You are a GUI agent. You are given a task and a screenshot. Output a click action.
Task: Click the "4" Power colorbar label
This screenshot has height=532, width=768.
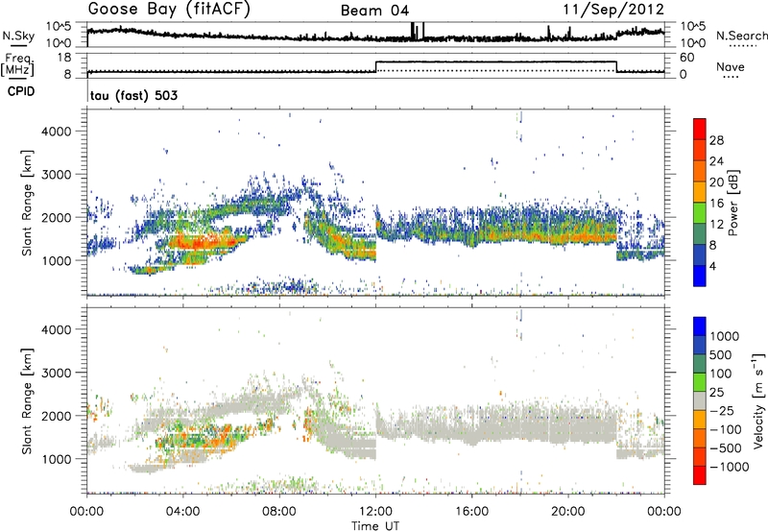coord(712,266)
